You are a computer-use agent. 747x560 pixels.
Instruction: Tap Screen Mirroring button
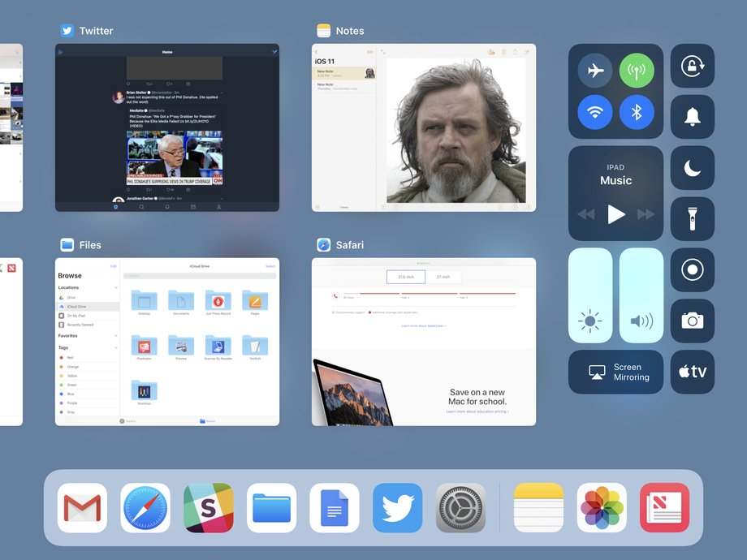click(x=615, y=372)
